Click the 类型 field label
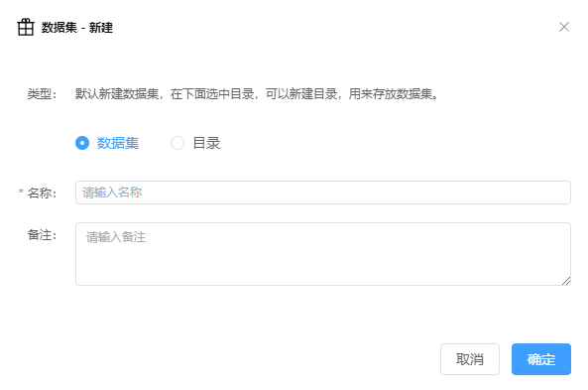This screenshot has width=588, height=390. 42,94
